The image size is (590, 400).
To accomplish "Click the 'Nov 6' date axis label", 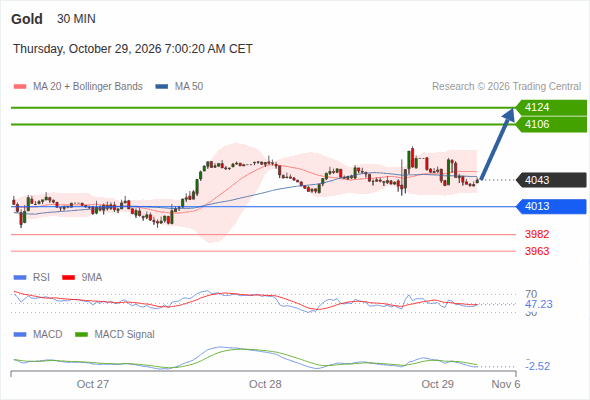I will [x=506, y=384].
